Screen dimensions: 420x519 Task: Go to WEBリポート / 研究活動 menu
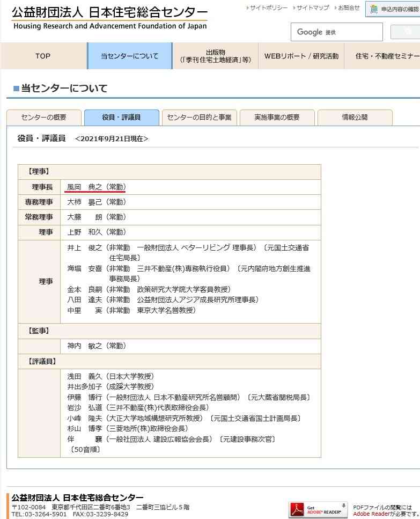coord(301,56)
